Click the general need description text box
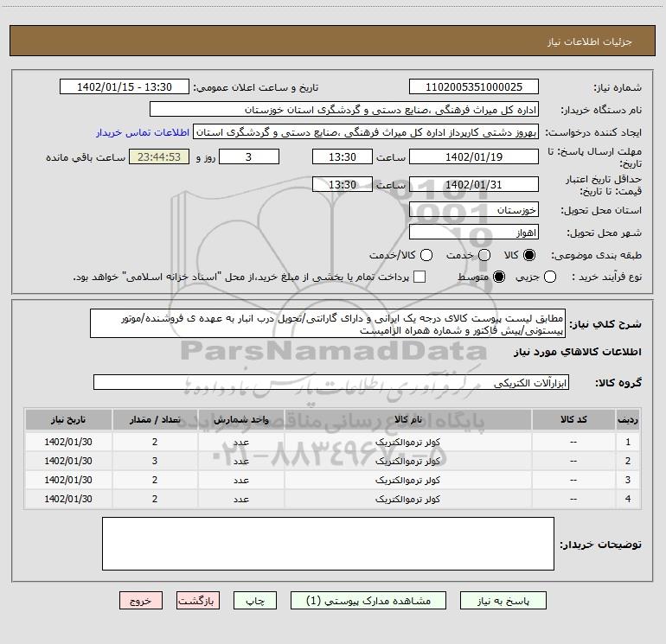 tap(328, 323)
